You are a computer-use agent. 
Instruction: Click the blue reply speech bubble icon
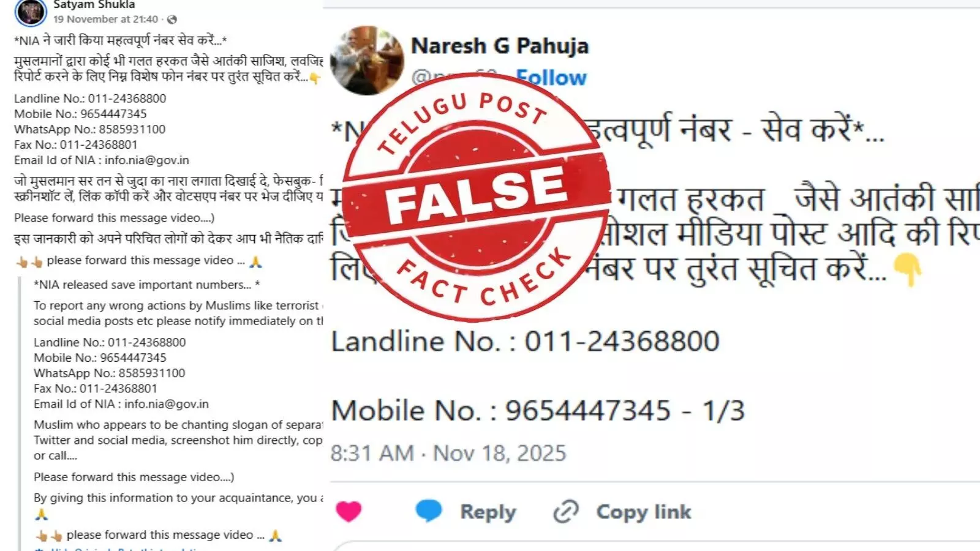point(428,511)
